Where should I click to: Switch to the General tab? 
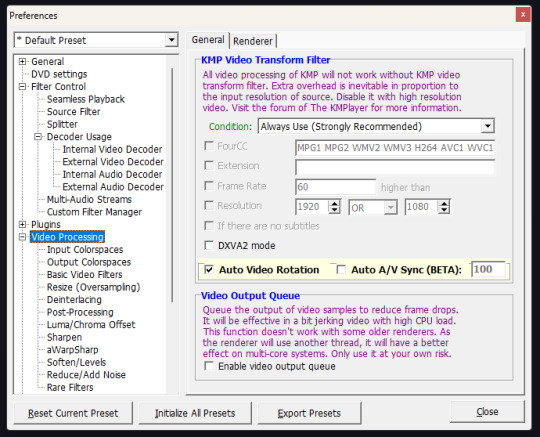tap(208, 40)
